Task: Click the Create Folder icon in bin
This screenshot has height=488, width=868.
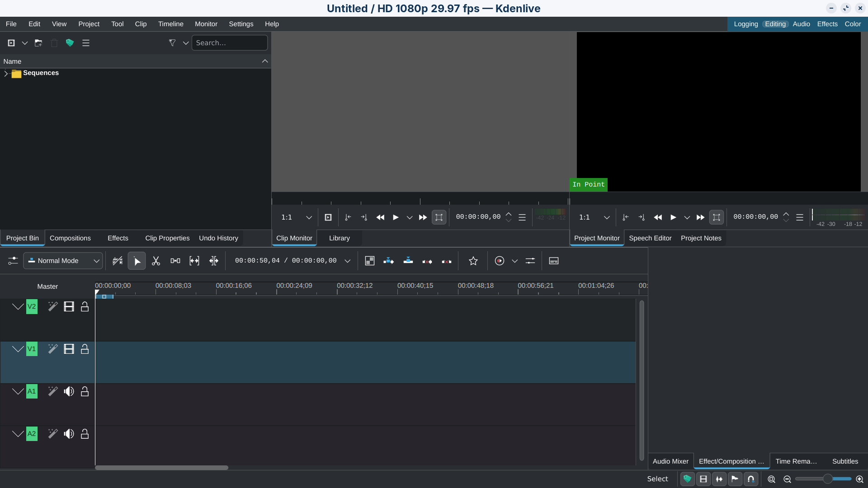Action: pyautogui.click(x=38, y=43)
